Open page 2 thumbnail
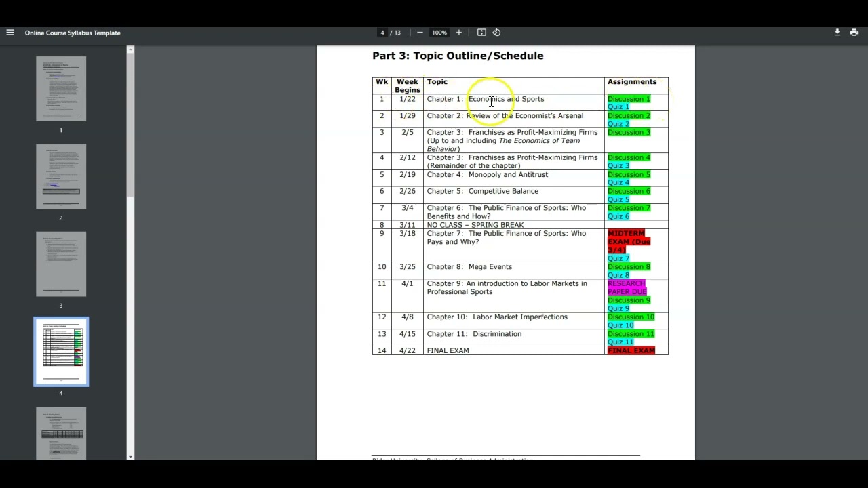This screenshot has width=868, height=488. (x=61, y=176)
